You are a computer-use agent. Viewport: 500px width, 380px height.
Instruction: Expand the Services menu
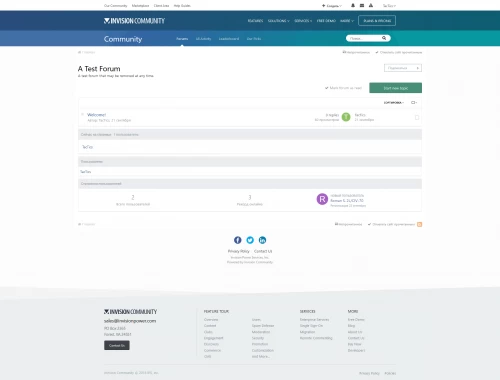click(303, 21)
